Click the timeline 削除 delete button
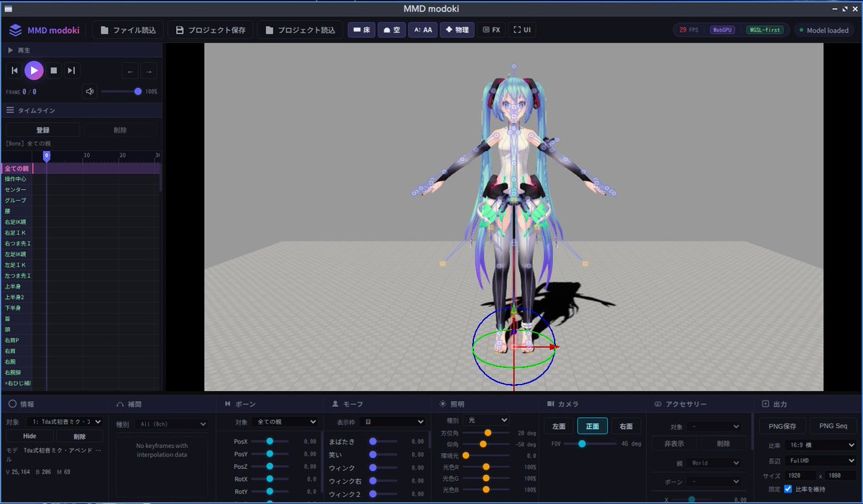The width and height of the screenshot is (863, 504). 120,130
